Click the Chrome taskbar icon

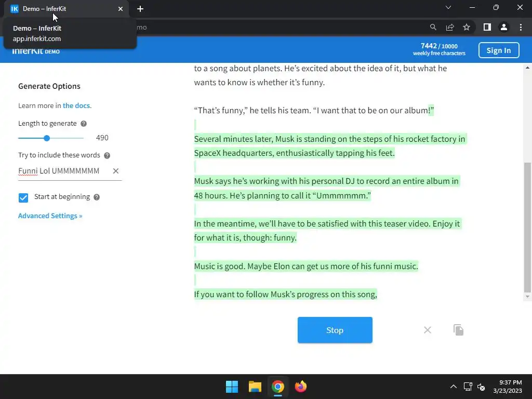(x=277, y=387)
